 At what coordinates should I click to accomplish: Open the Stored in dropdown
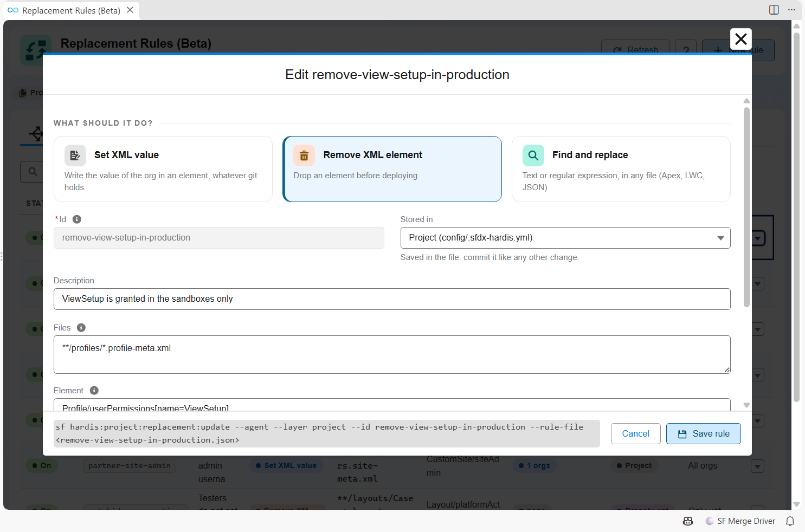pos(565,238)
